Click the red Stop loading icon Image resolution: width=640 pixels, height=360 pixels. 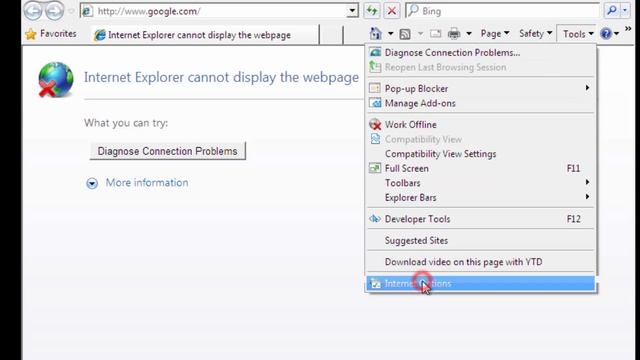point(391,11)
